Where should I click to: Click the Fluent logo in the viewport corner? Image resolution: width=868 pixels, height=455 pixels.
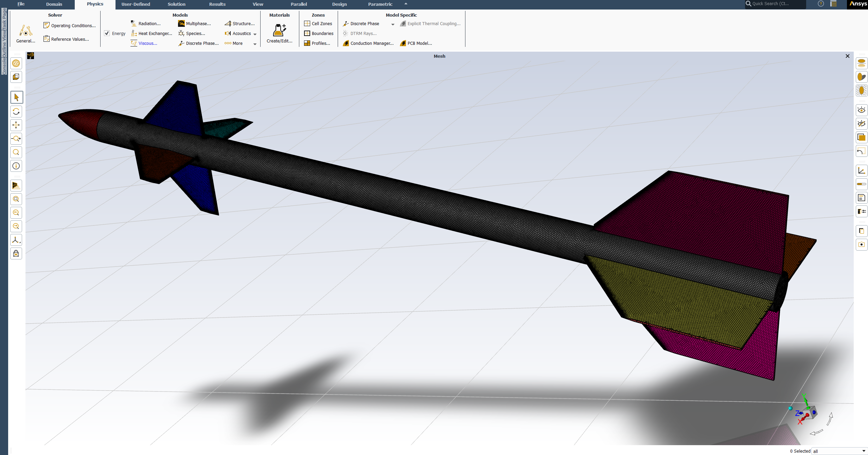point(31,56)
